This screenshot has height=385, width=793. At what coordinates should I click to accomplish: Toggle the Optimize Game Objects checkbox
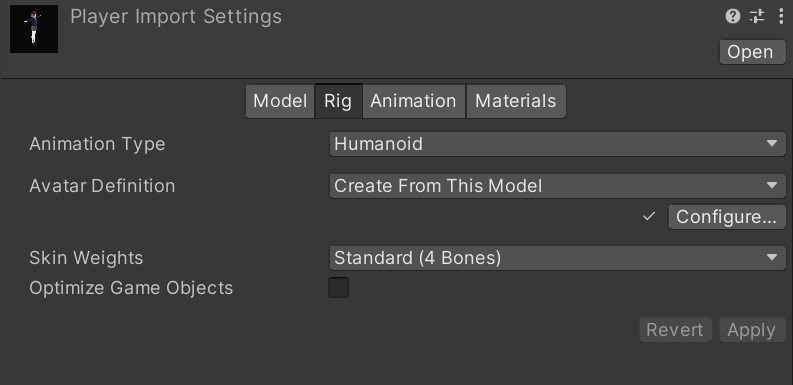338,287
